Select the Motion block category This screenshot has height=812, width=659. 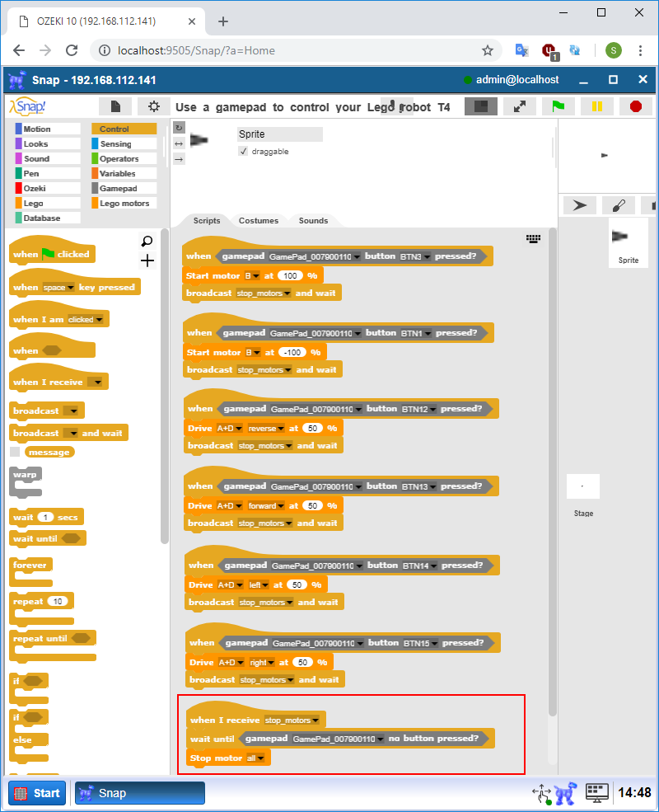tap(48, 129)
